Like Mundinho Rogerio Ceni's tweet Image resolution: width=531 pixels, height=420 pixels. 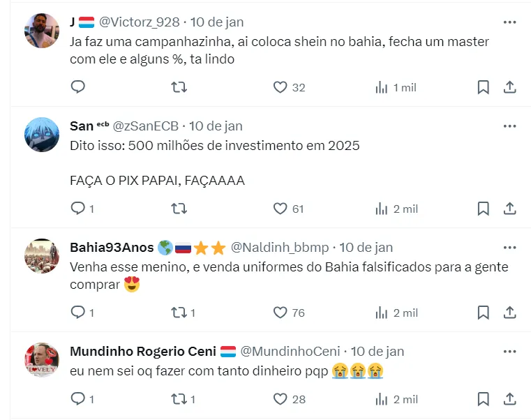tap(281, 398)
